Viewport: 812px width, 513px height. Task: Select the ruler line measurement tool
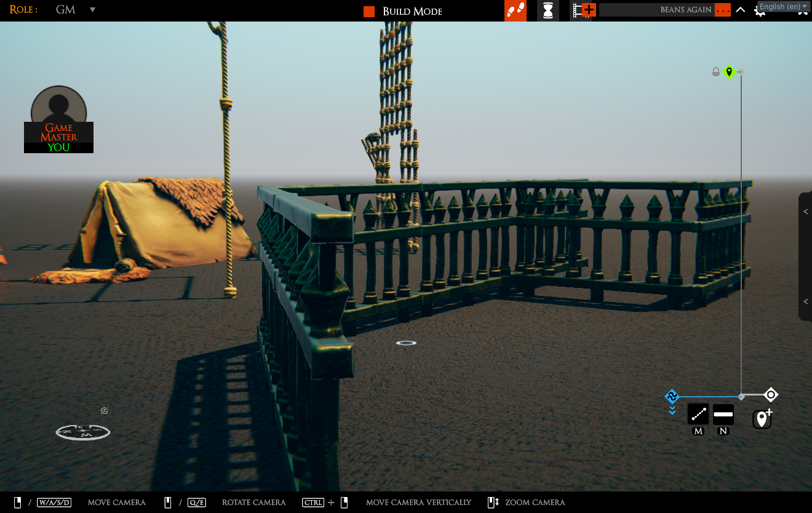pos(698,415)
